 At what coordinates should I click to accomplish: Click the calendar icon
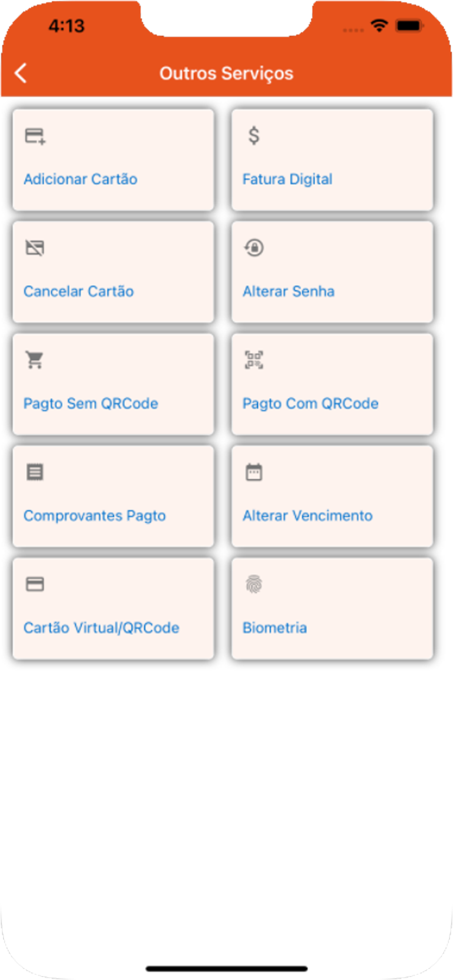click(x=254, y=472)
